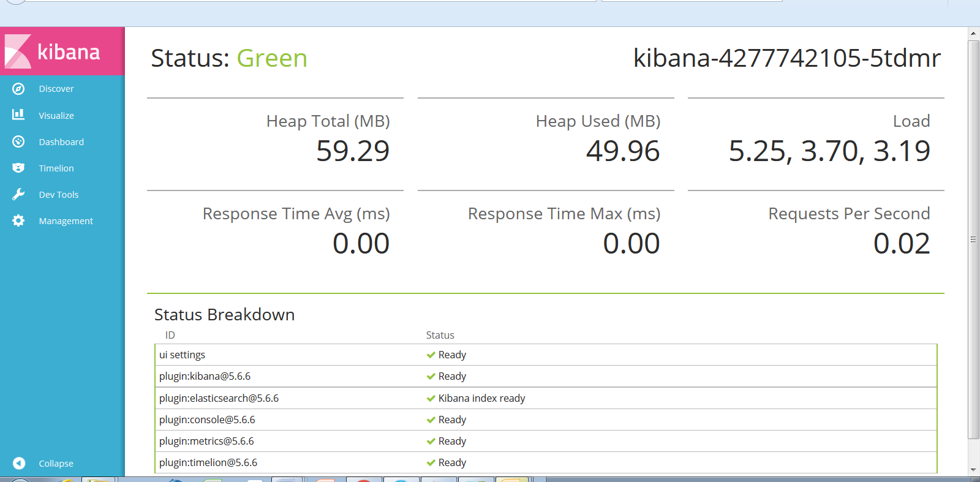Select the "plugin:elasticsearch@5.6.6" ID cell

[x=219, y=399]
